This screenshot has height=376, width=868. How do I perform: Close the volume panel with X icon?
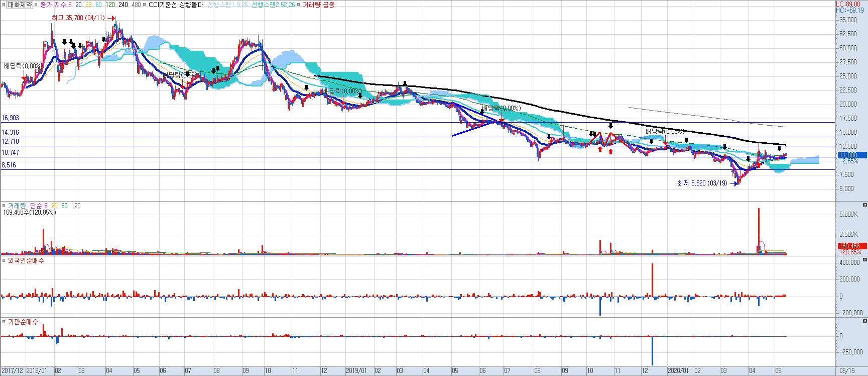point(864,205)
